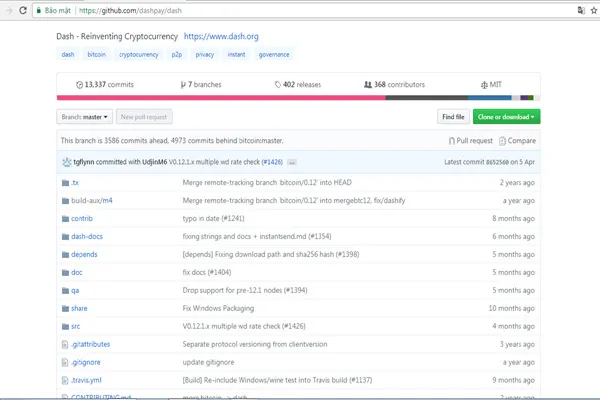Viewport: 600px width, 400px height.
Task: Open commit 'fix docs (#1404)'
Action: point(207,273)
